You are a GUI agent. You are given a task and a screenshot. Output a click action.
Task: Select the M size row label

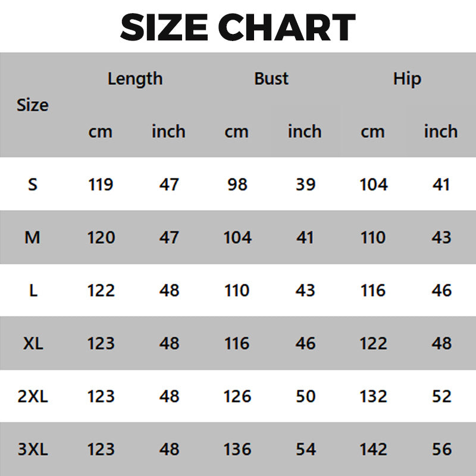tap(33, 237)
